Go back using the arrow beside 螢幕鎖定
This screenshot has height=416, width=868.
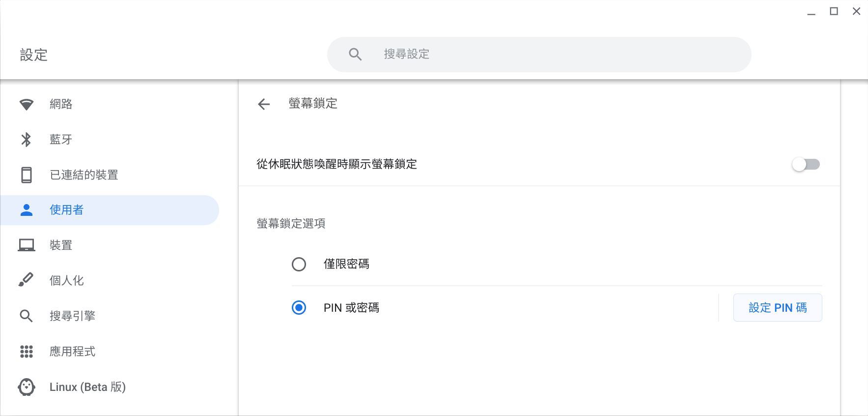(x=264, y=104)
